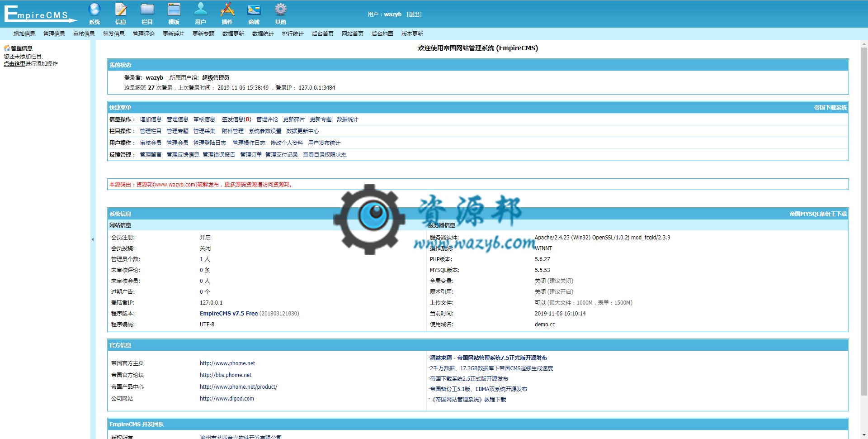Click 数据统计 in the 信息操作 row
The image size is (868, 439).
point(348,119)
